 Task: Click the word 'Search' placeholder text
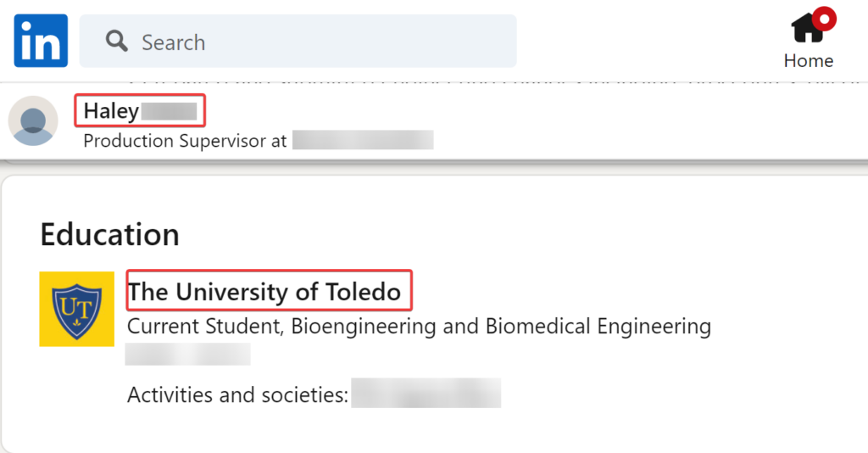(x=173, y=42)
